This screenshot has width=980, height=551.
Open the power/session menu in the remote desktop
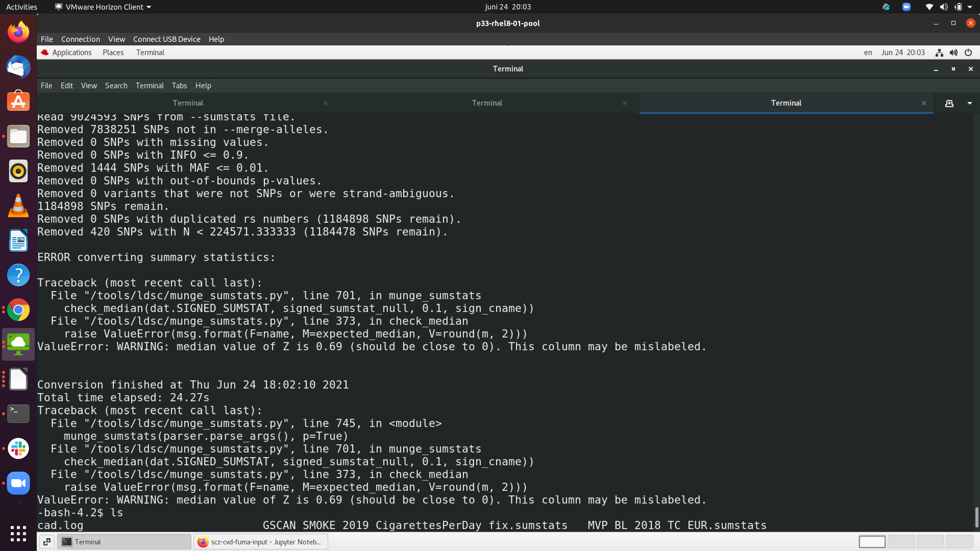click(x=968, y=53)
